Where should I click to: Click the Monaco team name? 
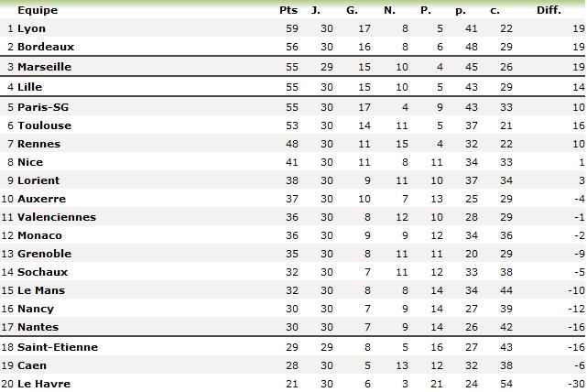[39, 235]
